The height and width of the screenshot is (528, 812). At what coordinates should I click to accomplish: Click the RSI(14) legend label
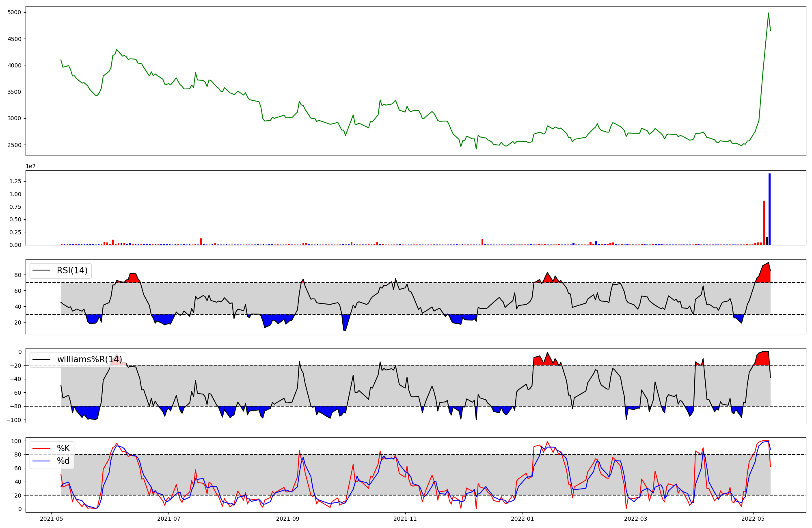tap(72, 270)
